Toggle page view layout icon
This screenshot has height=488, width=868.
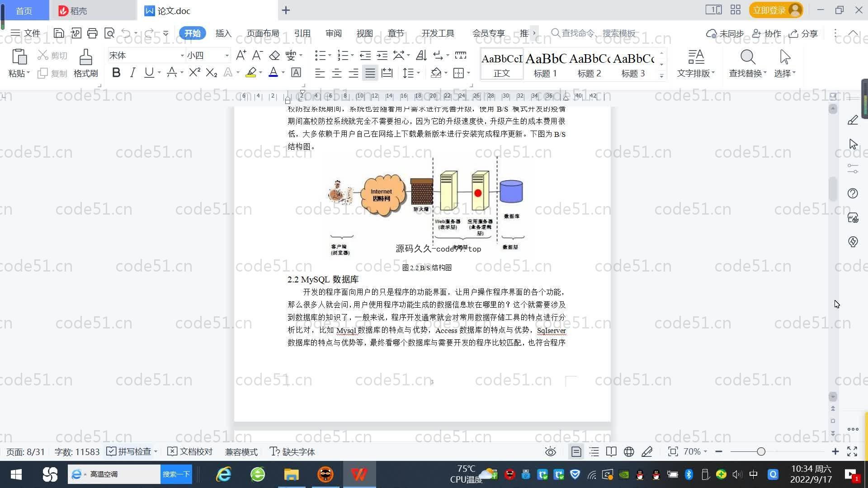(x=576, y=451)
